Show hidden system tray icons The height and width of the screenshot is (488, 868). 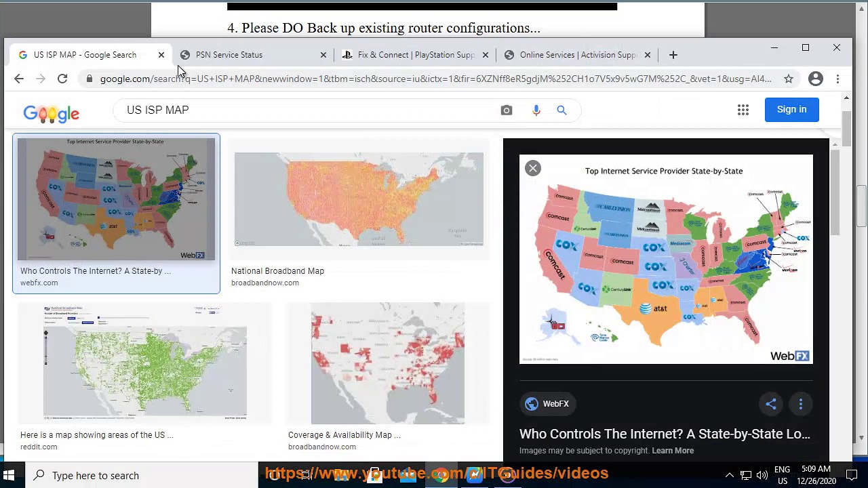pyautogui.click(x=729, y=475)
